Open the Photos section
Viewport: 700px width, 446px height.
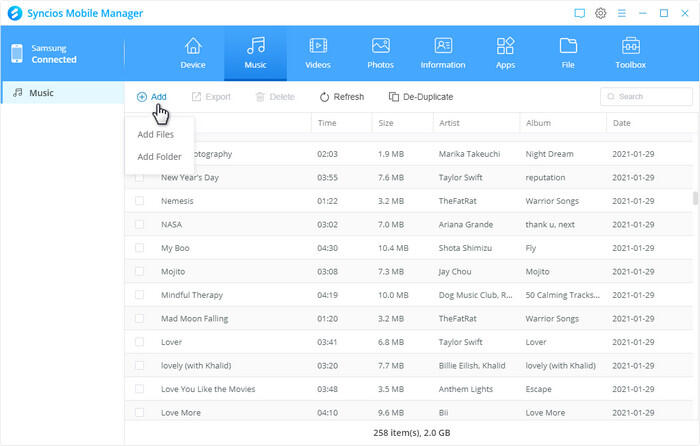pos(380,54)
